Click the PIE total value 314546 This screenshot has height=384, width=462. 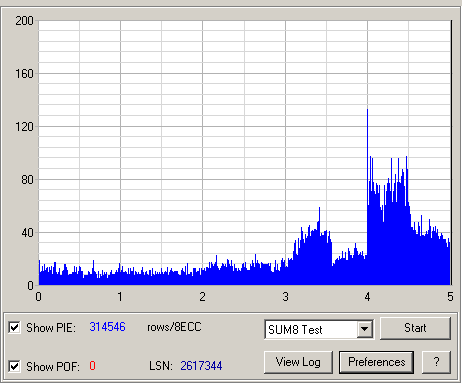click(x=107, y=327)
